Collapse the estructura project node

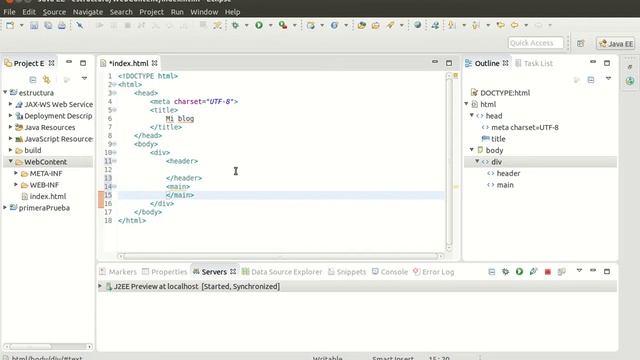pyautogui.click(x=5, y=92)
